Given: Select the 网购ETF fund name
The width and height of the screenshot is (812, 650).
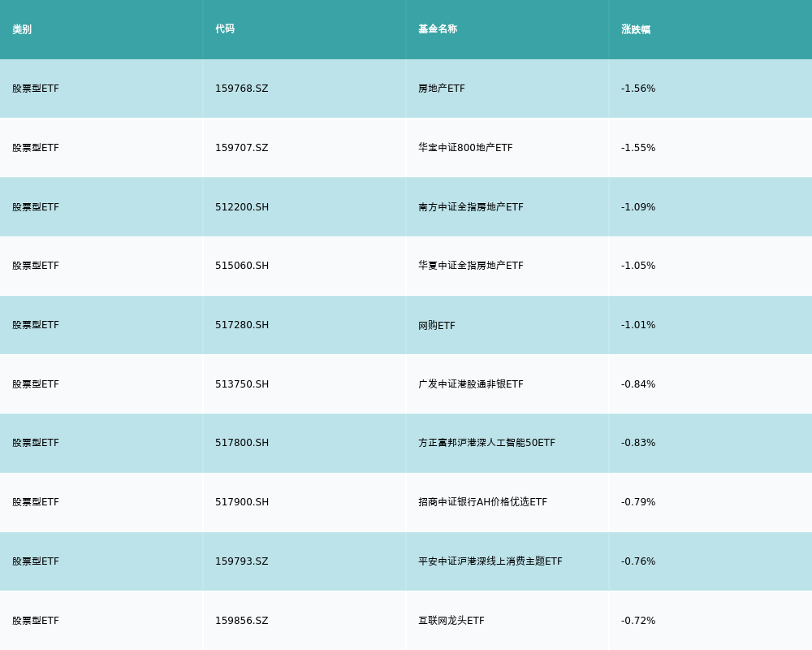Looking at the screenshot, I should [x=437, y=325].
